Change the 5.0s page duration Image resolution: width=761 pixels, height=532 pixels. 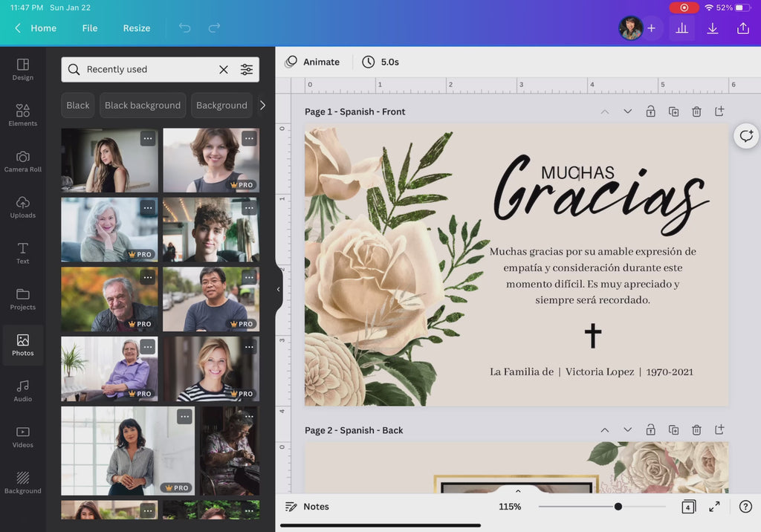(381, 62)
